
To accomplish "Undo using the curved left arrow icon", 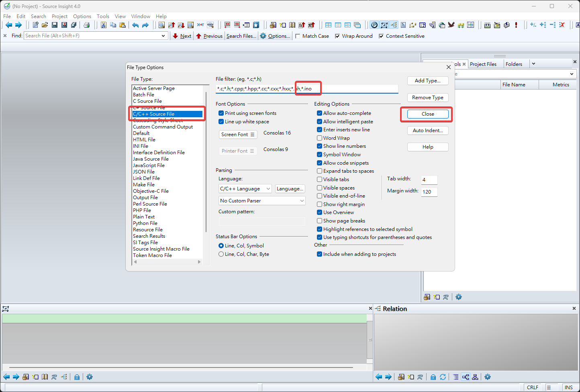I will pos(135,25).
